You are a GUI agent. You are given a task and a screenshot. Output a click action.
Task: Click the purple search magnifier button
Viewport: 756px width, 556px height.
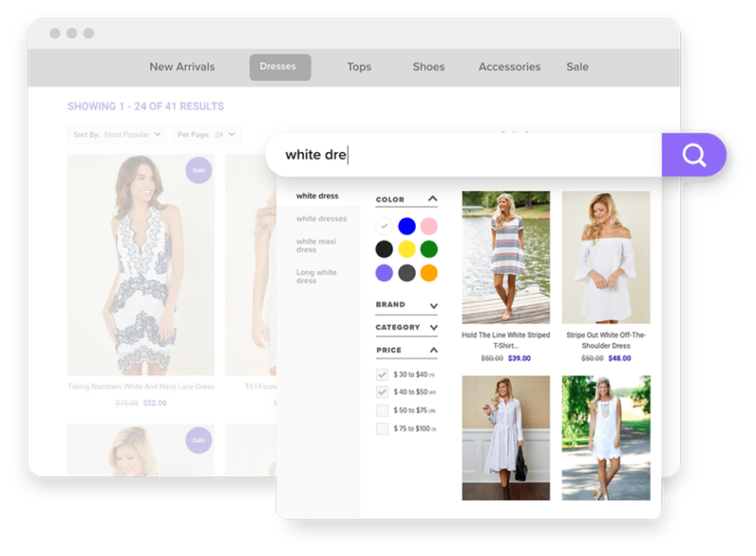point(694,155)
